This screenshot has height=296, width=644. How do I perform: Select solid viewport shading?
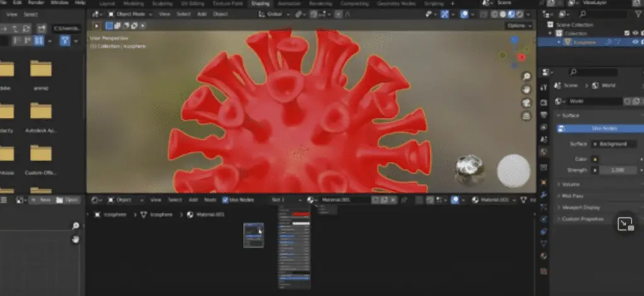(502, 14)
